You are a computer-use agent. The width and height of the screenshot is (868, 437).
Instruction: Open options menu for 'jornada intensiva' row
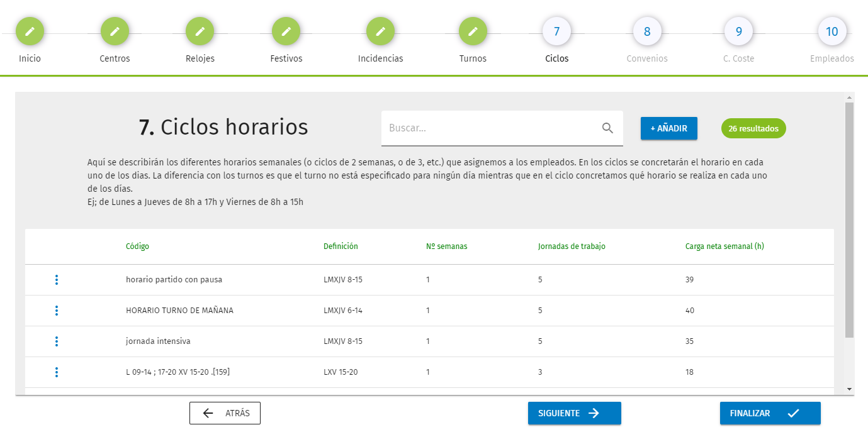[57, 341]
